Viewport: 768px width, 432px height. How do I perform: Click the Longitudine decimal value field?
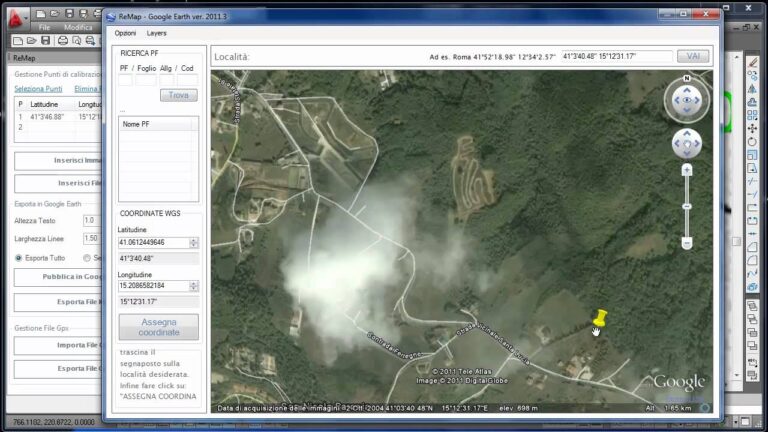pyautogui.click(x=154, y=286)
